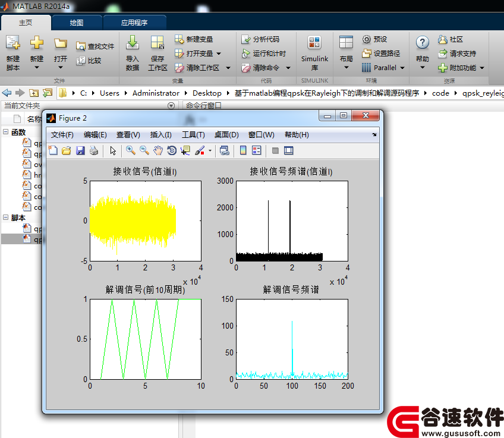Toggle the Edit Plot arrow tool
Image resolution: width=504 pixels, height=438 pixels.
pos(113,150)
